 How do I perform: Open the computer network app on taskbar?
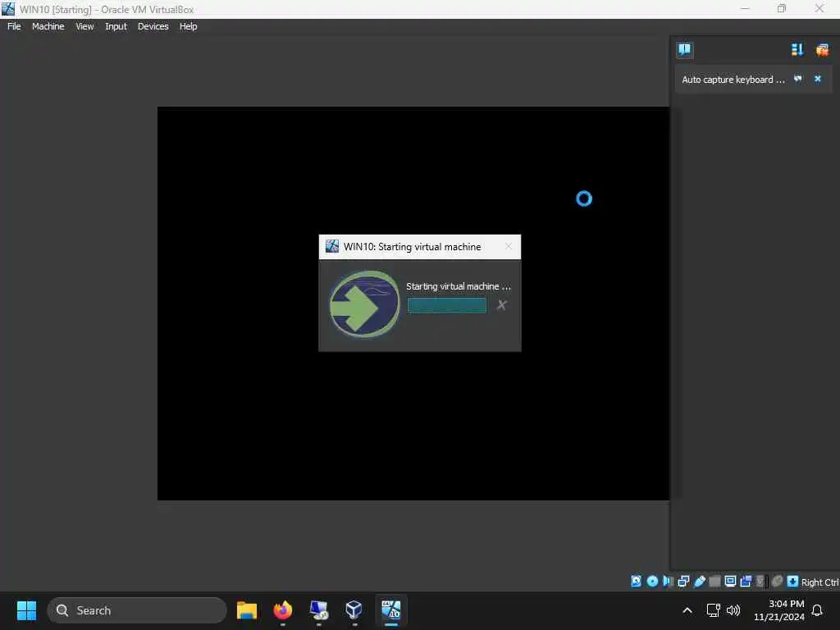(x=319, y=610)
